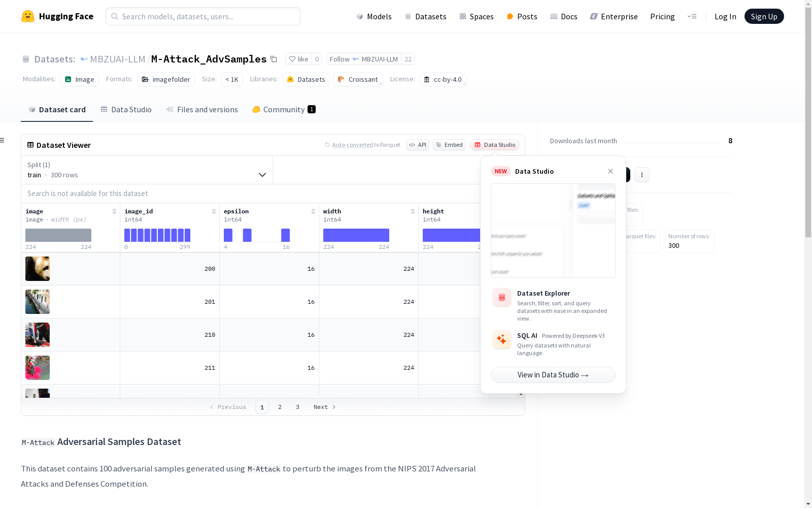The width and height of the screenshot is (812, 508).
Task: Select the Croissant library tag
Action: 358,79
